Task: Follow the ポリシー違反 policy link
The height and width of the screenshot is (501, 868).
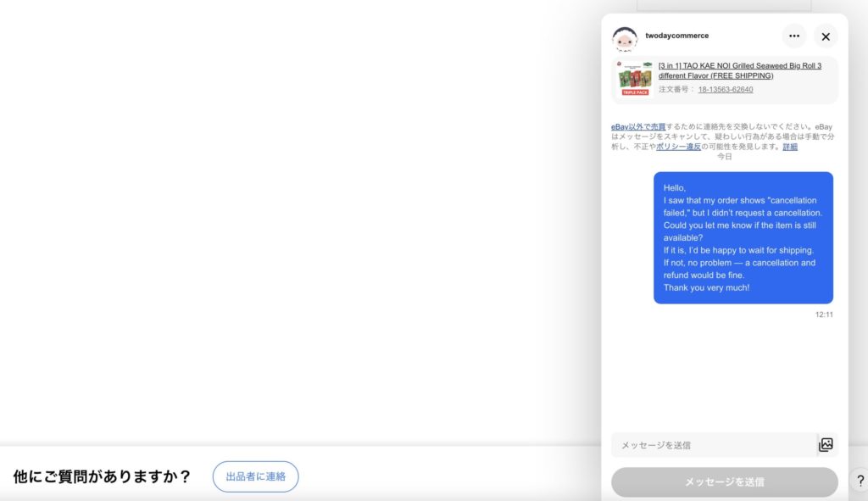Action: pyautogui.click(x=678, y=147)
